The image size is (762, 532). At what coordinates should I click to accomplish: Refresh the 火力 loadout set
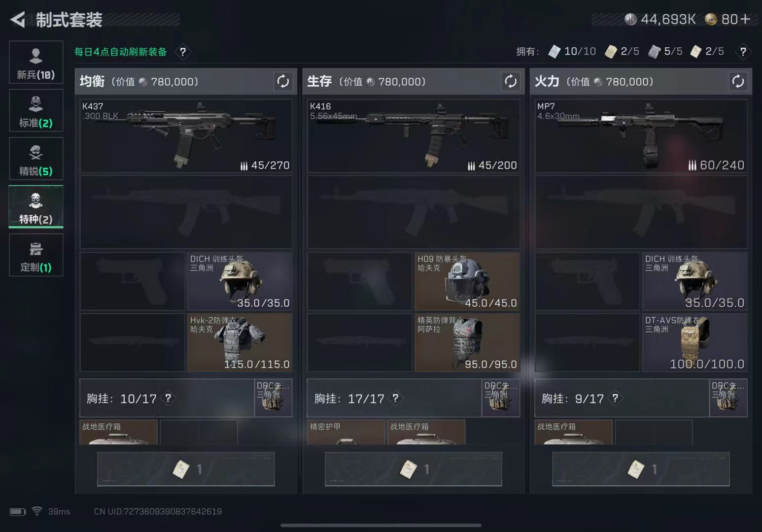(x=738, y=81)
